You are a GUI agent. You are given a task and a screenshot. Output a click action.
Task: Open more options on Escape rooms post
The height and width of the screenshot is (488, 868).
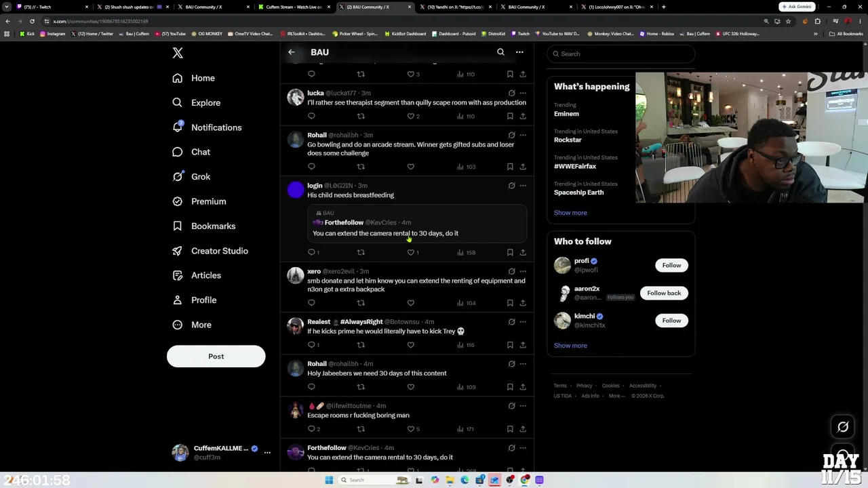click(x=523, y=406)
